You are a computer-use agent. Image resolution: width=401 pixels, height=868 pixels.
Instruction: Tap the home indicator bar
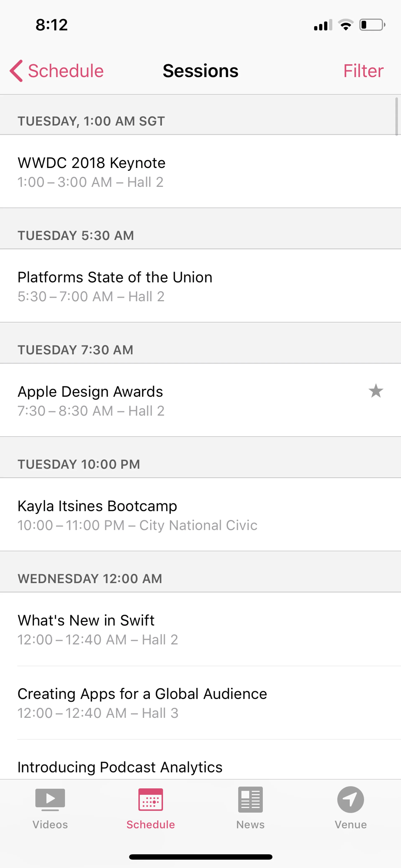pos(200,857)
